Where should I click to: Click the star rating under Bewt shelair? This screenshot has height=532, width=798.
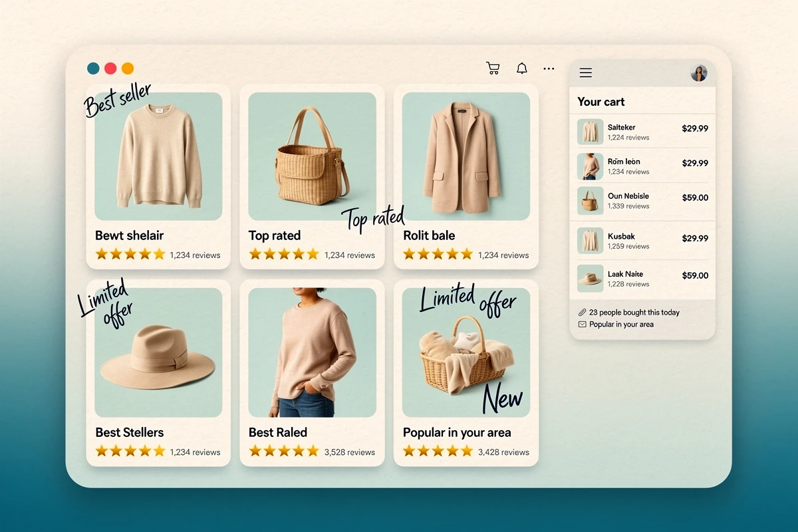130,254
